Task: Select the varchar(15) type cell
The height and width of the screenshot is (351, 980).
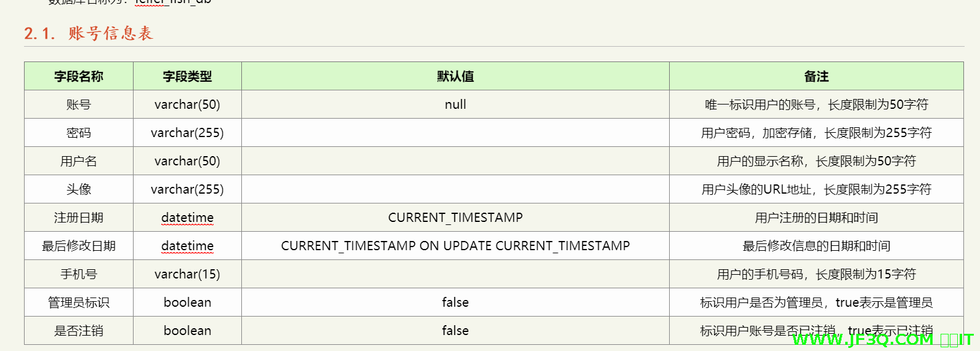Action: point(187,274)
